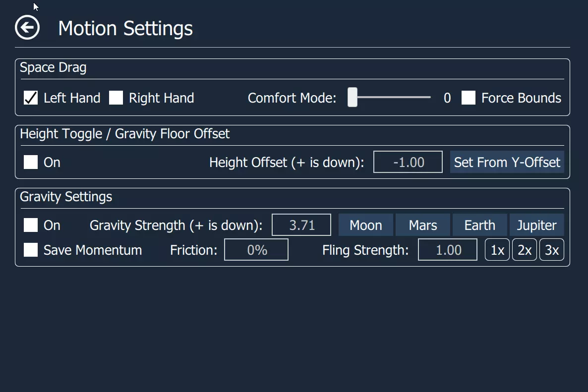Disable Left Hand space drag
Image resolution: width=588 pixels, height=392 pixels.
point(31,98)
